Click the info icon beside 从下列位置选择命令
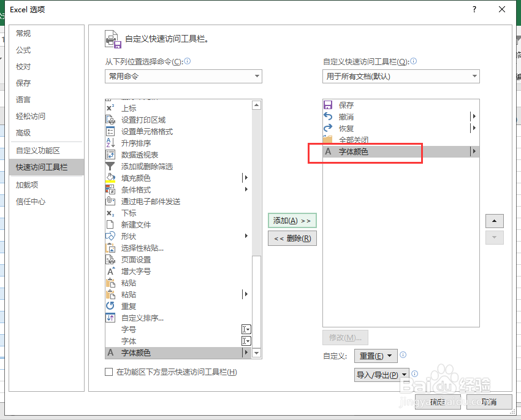Viewport: 521px width, 420px height. [x=188, y=61]
